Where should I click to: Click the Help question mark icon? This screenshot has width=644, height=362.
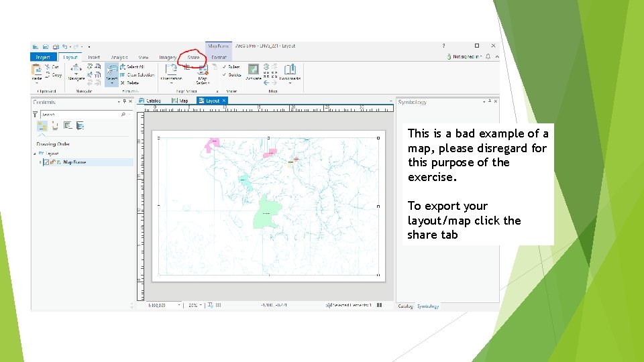tap(443, 46)
